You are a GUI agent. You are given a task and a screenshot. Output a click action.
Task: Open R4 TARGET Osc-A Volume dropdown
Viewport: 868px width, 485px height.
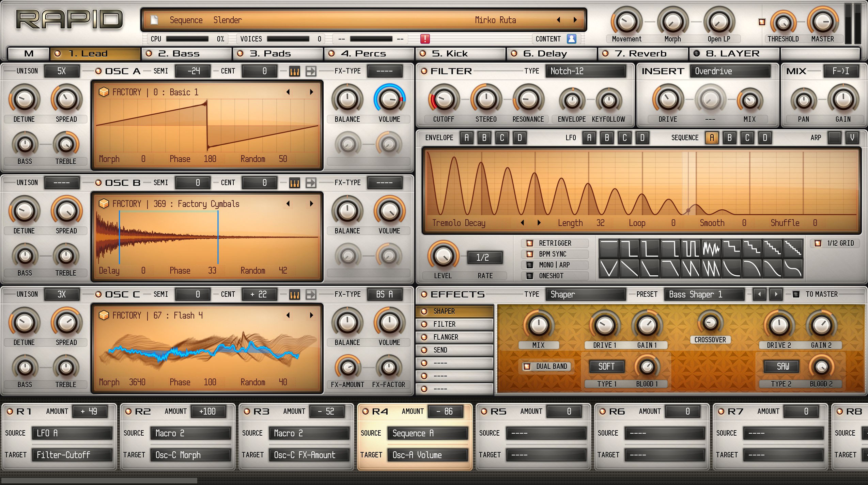[428, 455]
